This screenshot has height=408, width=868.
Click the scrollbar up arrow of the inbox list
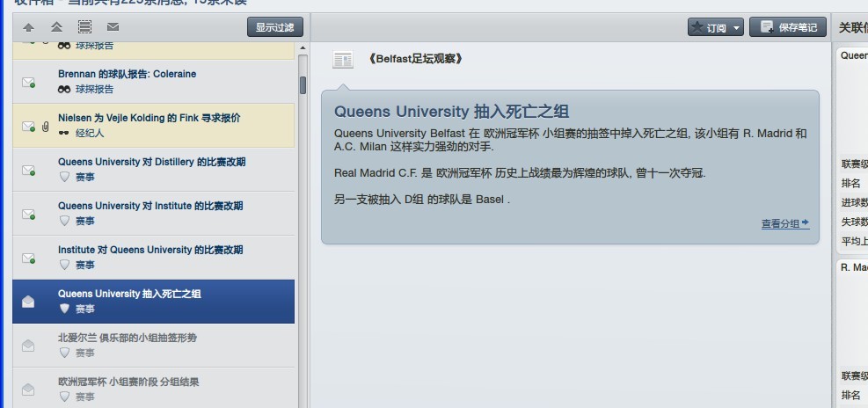303,47
